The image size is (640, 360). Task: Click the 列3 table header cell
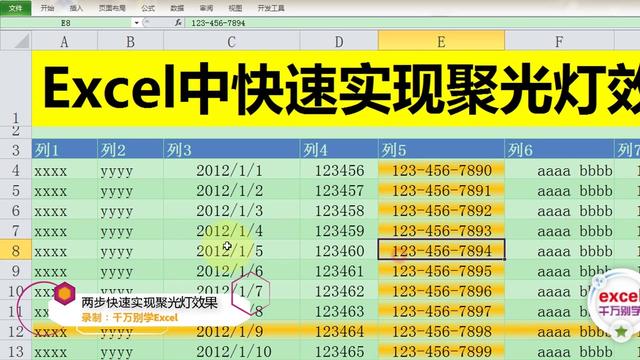pos(231,149)
